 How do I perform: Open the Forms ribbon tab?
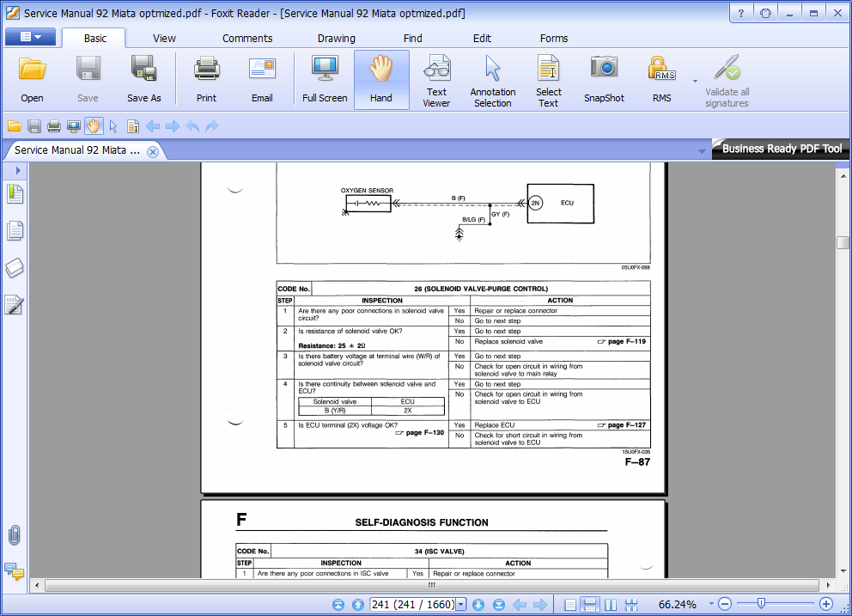pos(554,38)
